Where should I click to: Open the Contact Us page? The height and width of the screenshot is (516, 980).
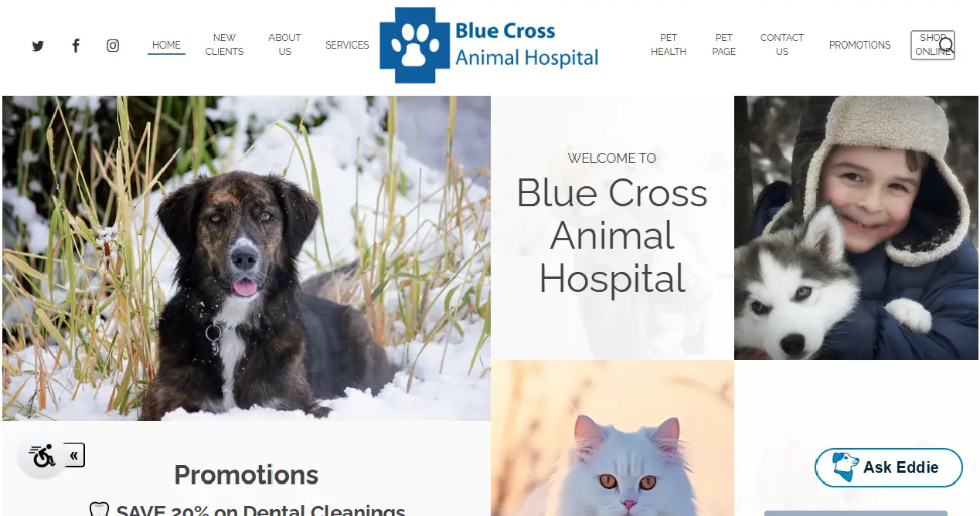pyautogui.click(x=782, y=45)
